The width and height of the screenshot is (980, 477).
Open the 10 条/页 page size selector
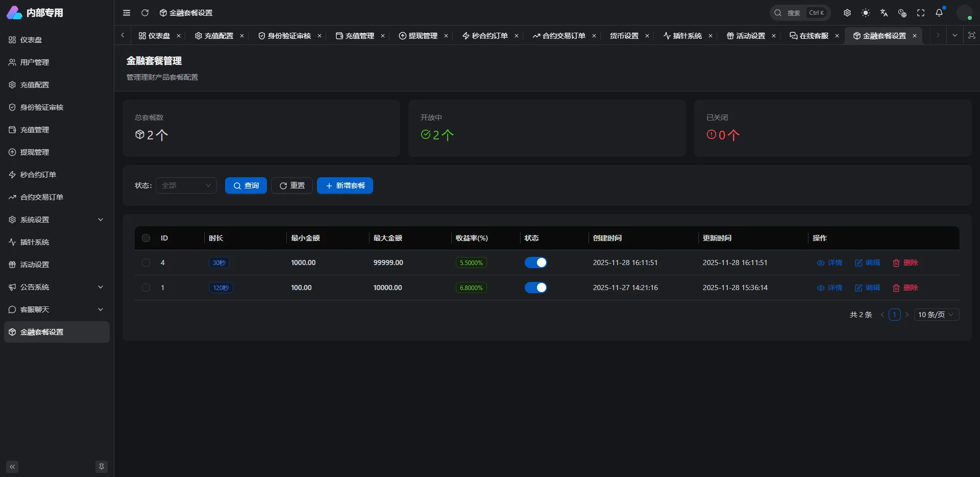click(x=936, y=315)
